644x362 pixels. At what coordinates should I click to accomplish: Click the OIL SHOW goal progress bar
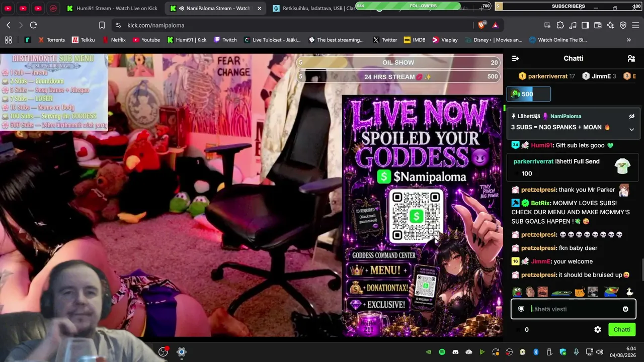398,63
